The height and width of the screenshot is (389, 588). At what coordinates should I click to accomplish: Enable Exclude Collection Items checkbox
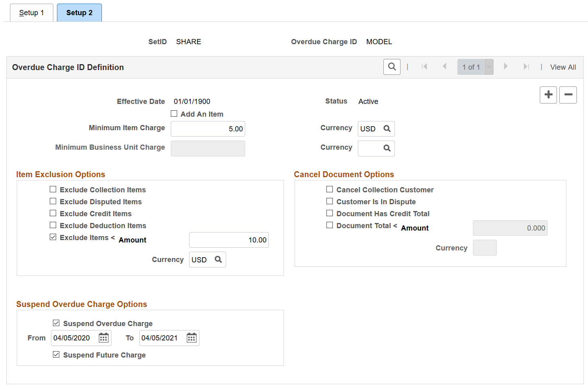point(53,190)
